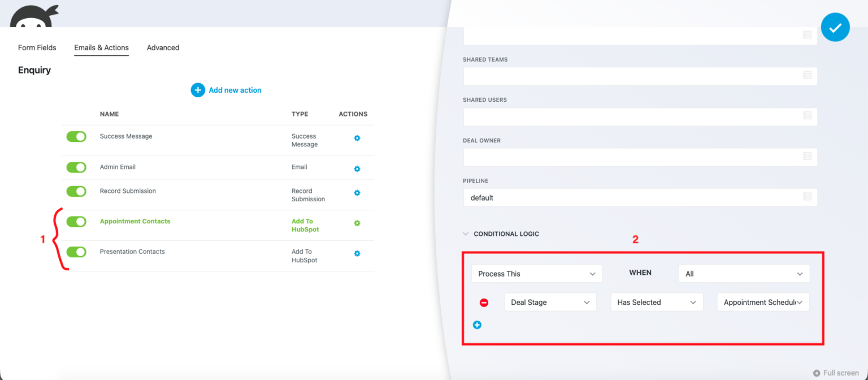Switch to the Emails & Actions tab
Viewport: 868px width, 380px height.
tap(102, 47)
